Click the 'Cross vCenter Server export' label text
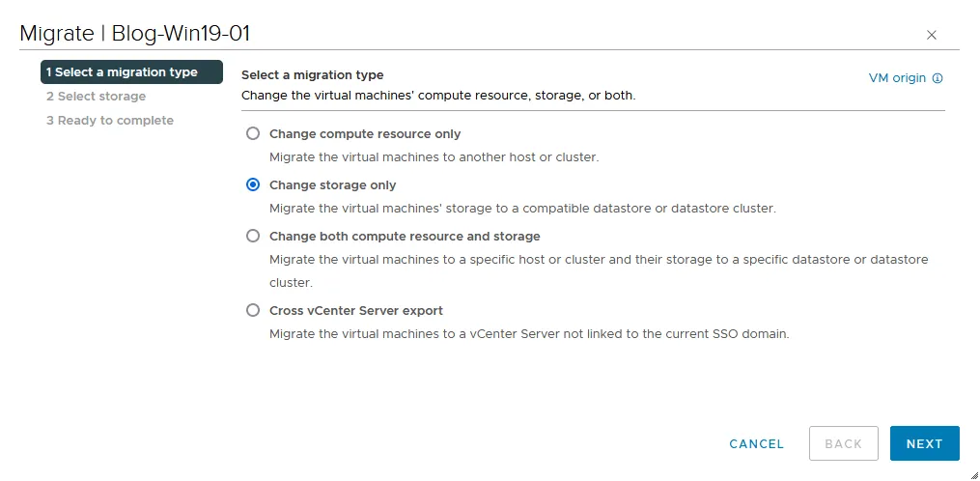This screenshot has height=481, width=980. [x=355, y=311]
